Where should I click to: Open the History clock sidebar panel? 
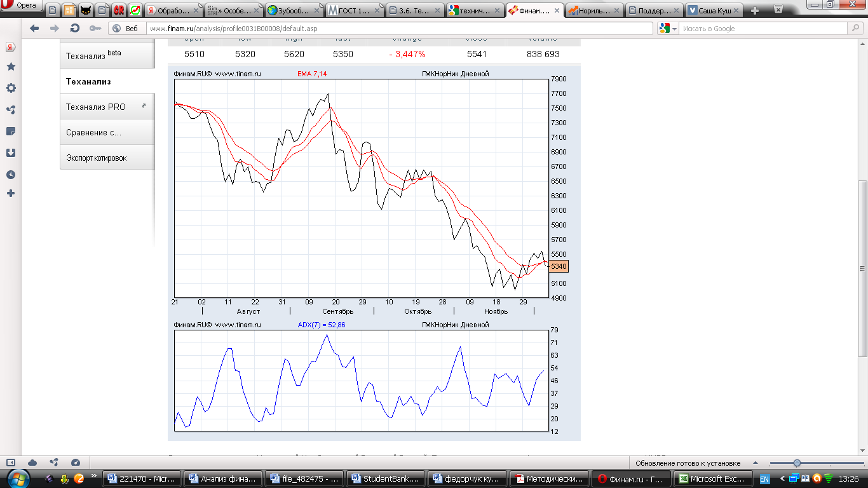[x=11, y=175]
